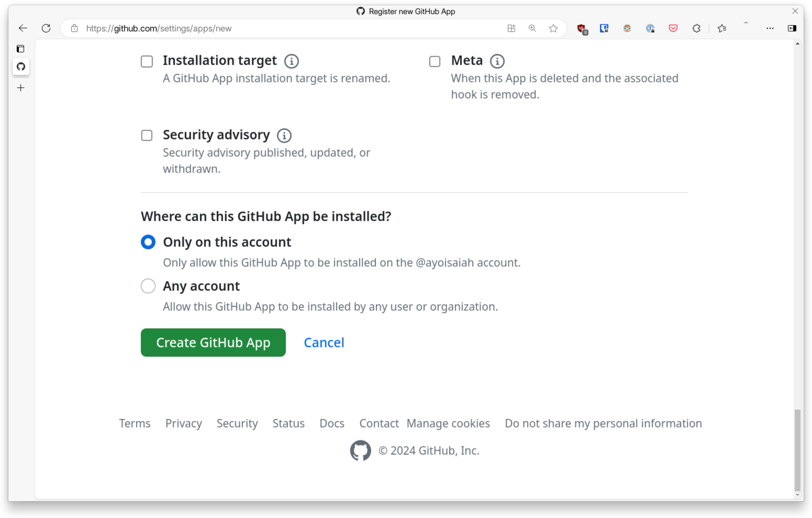Screen dimensions: 812x518
Task: Open the Terms footer link
Action: pyautogui.click(x=135, y=423)
